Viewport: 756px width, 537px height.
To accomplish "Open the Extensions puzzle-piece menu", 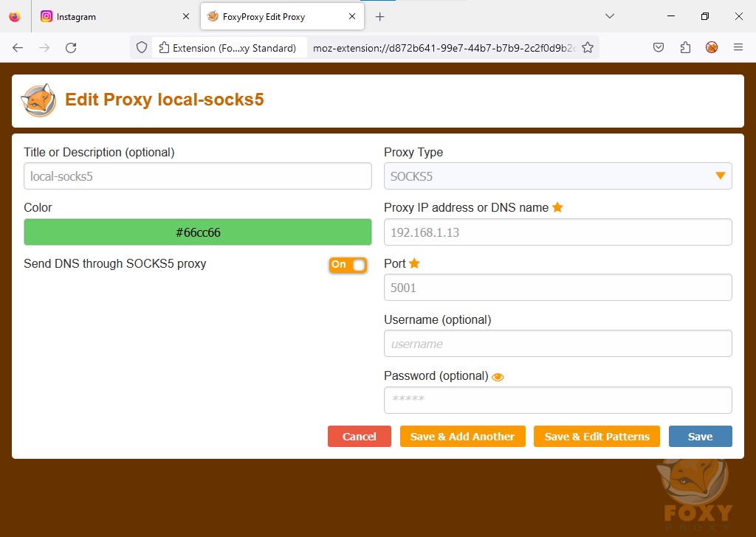I will 685,48.
